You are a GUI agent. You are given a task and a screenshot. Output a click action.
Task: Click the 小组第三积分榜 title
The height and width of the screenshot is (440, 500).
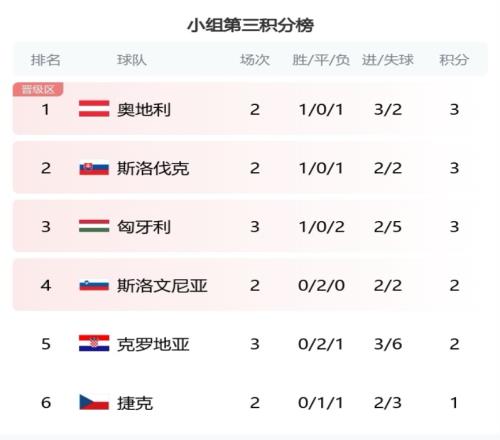[x=250, y=25]
